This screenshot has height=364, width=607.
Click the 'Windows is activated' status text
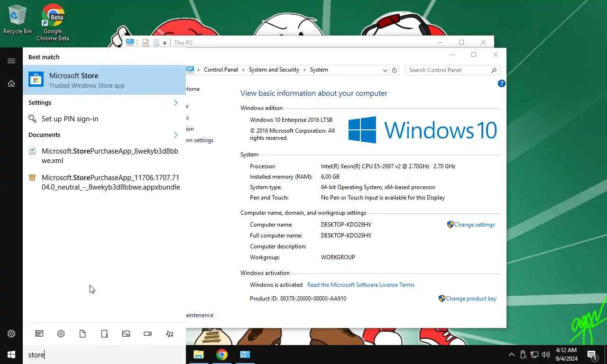[276, 285]
